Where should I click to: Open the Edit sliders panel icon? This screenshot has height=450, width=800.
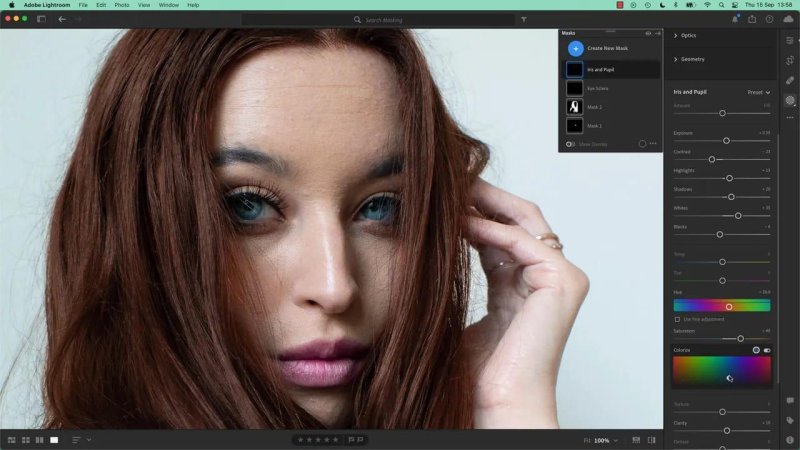click(790, 40)
